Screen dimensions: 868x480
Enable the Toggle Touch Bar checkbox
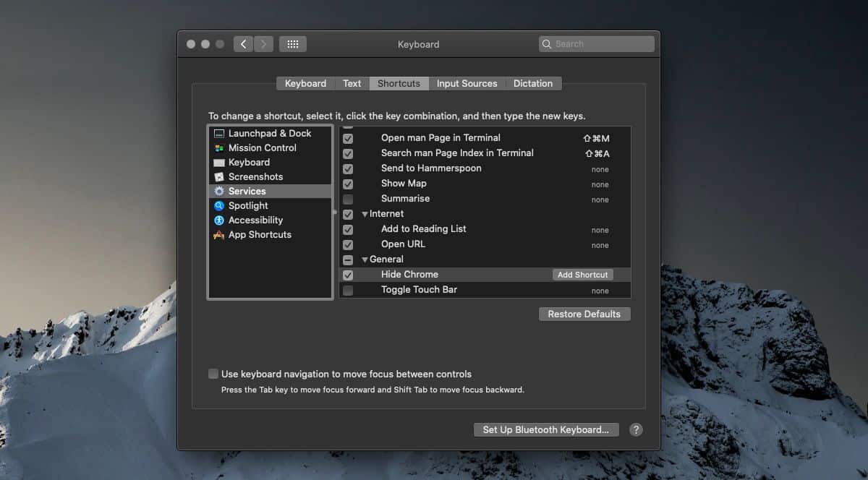(348, 290)
